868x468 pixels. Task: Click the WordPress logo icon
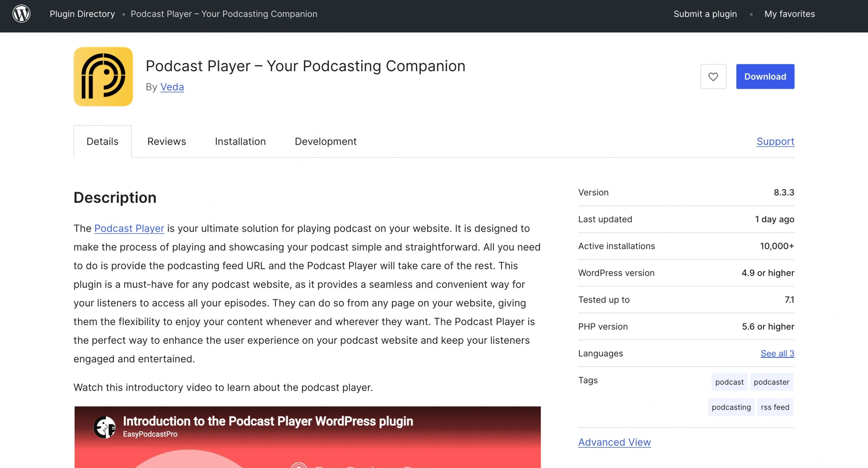pos(21,14)
